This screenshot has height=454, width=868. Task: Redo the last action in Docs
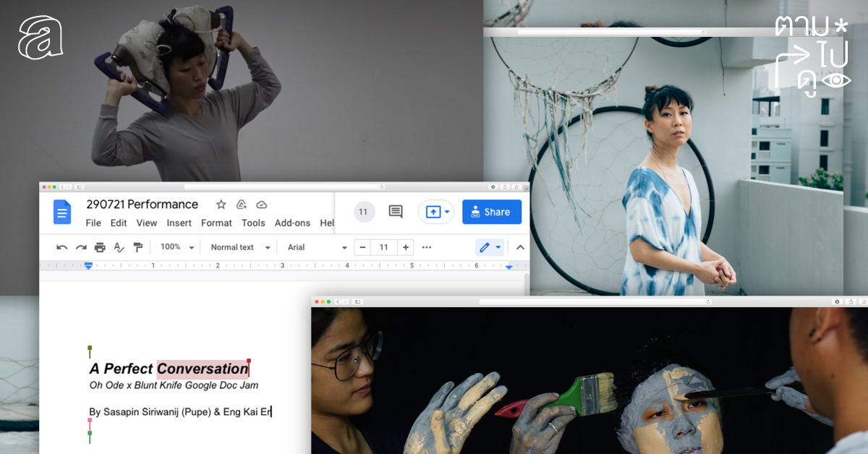[81, 247]
